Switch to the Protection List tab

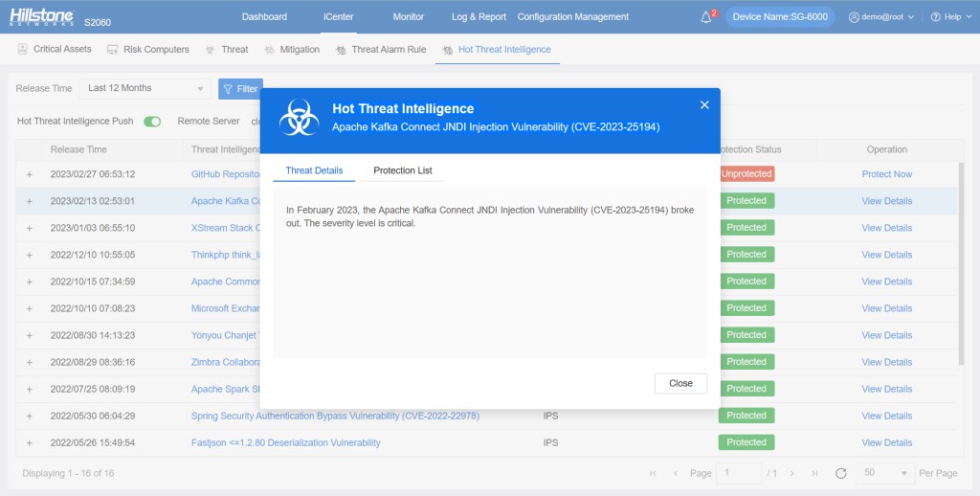click(403, 170)
